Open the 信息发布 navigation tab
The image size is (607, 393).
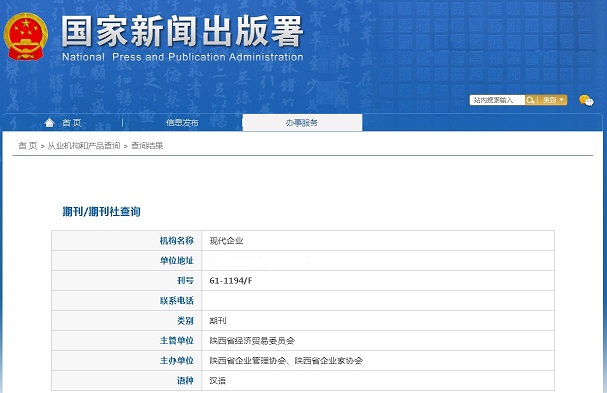point(182,123)
